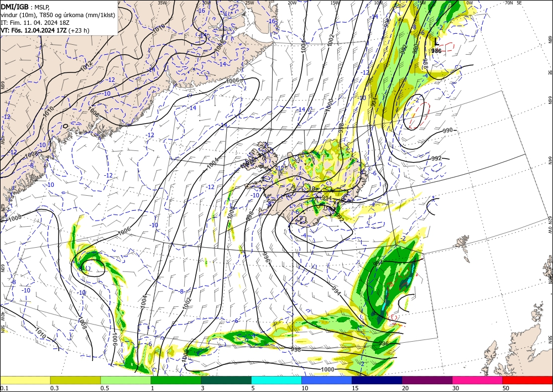Click the "3" legend scale value
This screenshot has width=553, height=392.
click(x=203, y=388)
